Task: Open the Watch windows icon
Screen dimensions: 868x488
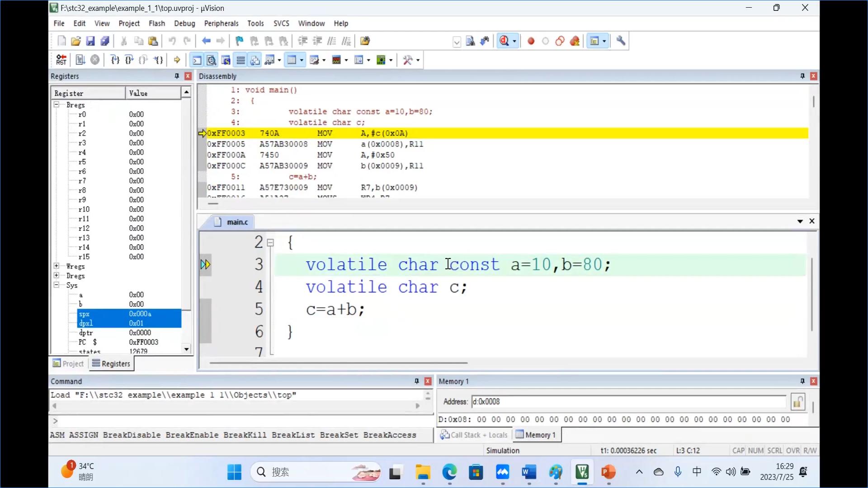Action: (270, 60)
